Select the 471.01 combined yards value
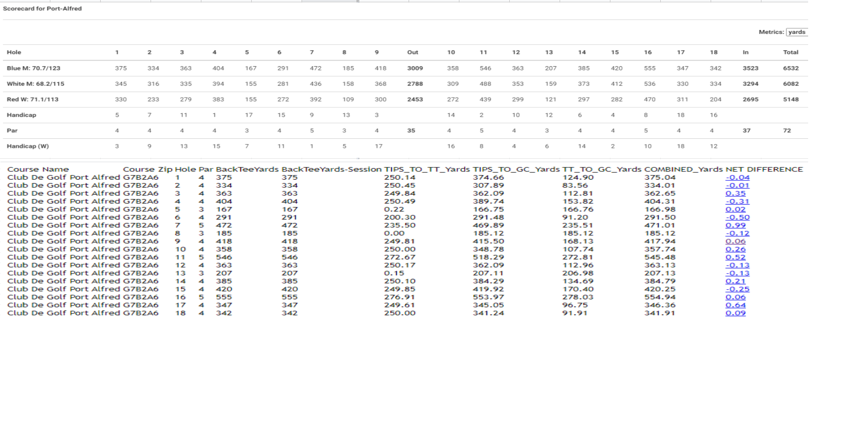868x424 pixels. (660, 225)
